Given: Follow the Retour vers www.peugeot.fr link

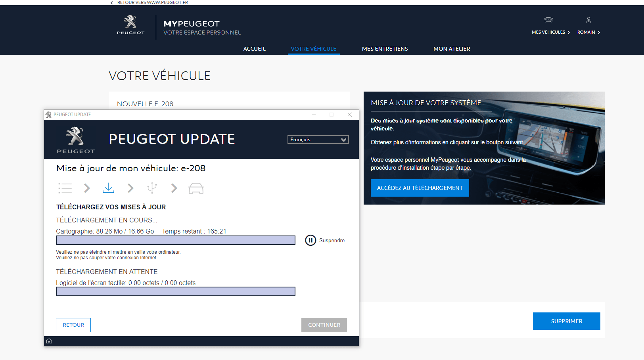Looking at the screenshot, I should (x=152, y=2).
